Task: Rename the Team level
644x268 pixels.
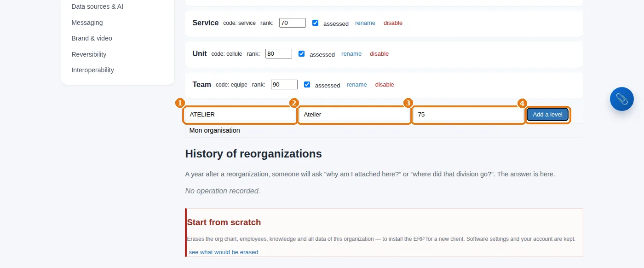Action: point(356,85)
